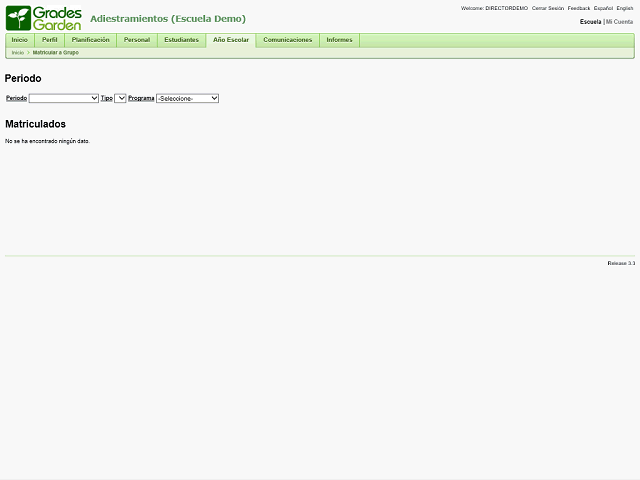
Task: Open the Estudiantes tab
Action: [x=182, y=40]
